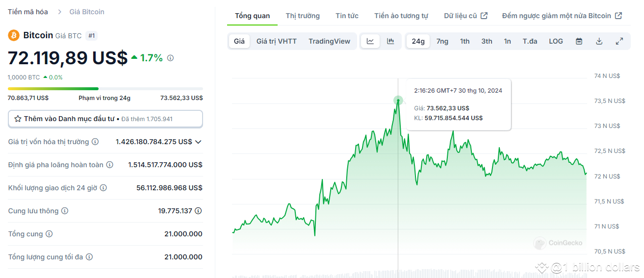
Task: Switch chart to Giá trị VHTT
Action: (x=276, y=41)
